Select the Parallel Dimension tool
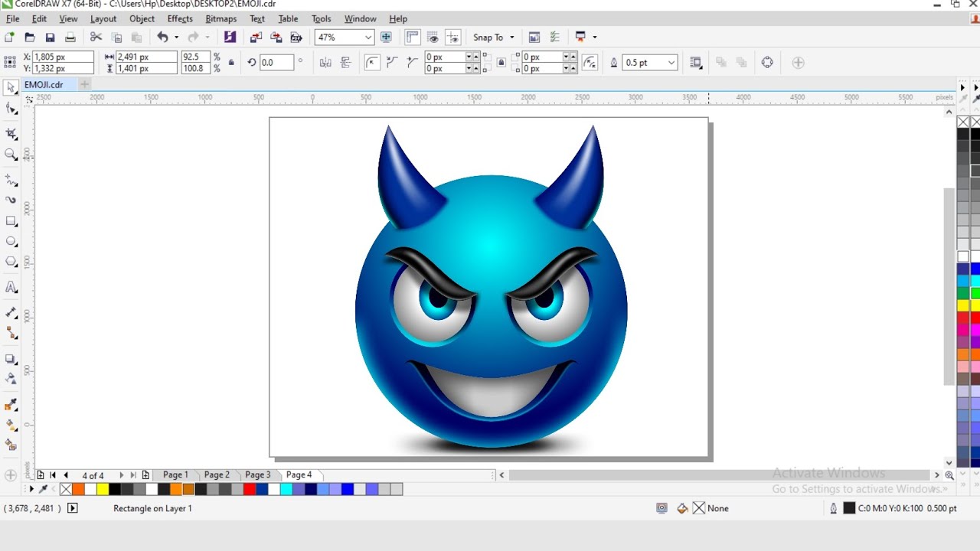The height and width of the screenshot is (551, 980). tap(11, 312)
